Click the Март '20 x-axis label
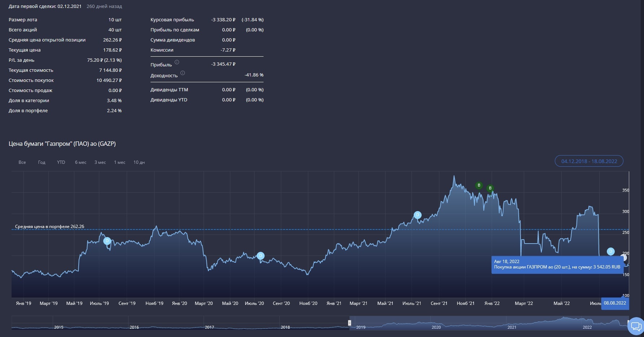Image resolution: width=644 pixels, height=337 pixels. pos(204,303)
